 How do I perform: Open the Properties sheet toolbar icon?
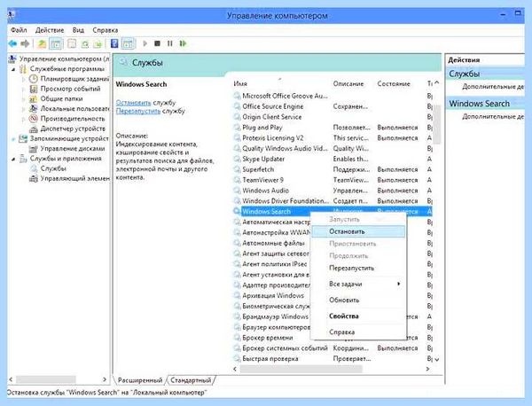(x=71, y=43)
